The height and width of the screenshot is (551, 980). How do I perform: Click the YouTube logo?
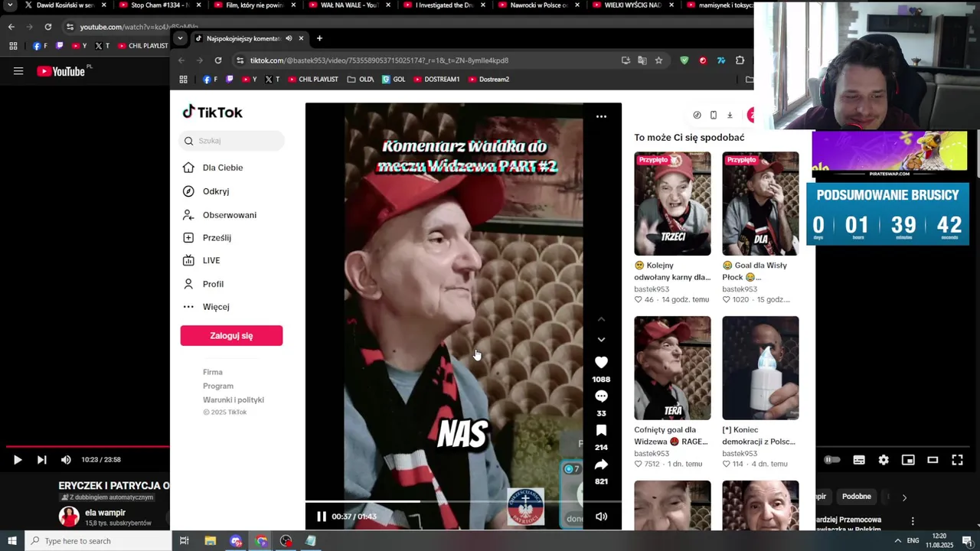point(61,71)
